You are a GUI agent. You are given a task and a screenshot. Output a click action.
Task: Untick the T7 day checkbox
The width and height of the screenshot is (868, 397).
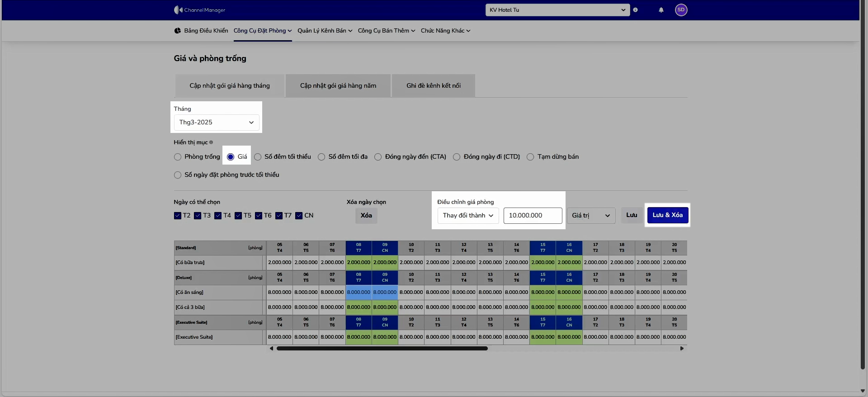coord(279,216)
